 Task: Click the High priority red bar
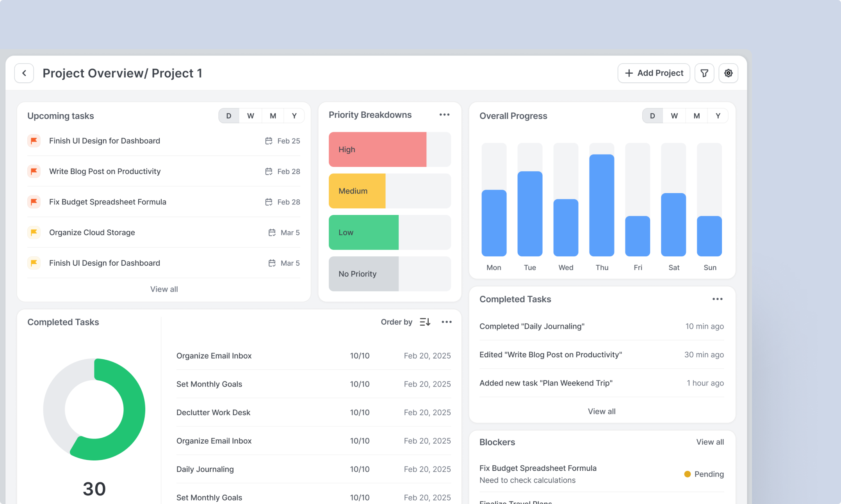(x=377, y=149)
